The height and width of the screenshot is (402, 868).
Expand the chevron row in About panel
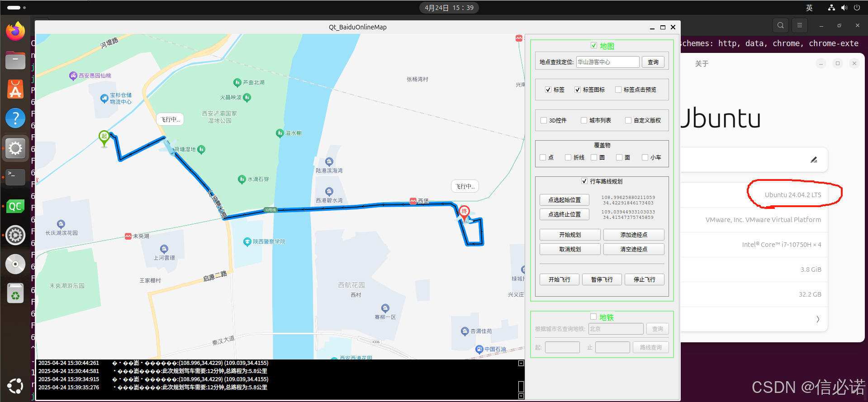[818, 319]
